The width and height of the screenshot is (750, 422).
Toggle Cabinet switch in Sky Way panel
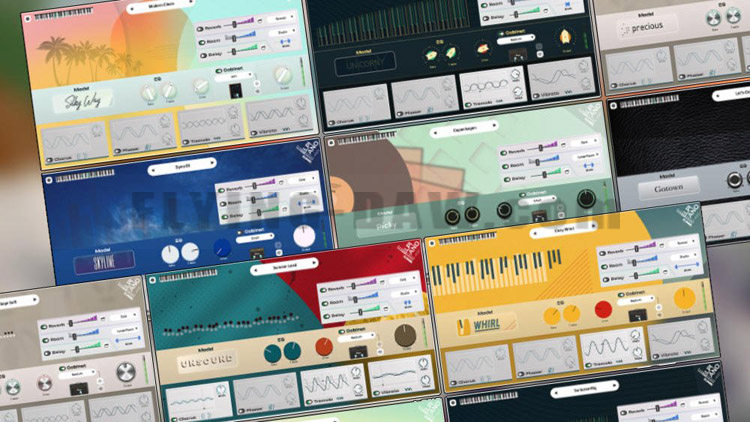(219, 71)
